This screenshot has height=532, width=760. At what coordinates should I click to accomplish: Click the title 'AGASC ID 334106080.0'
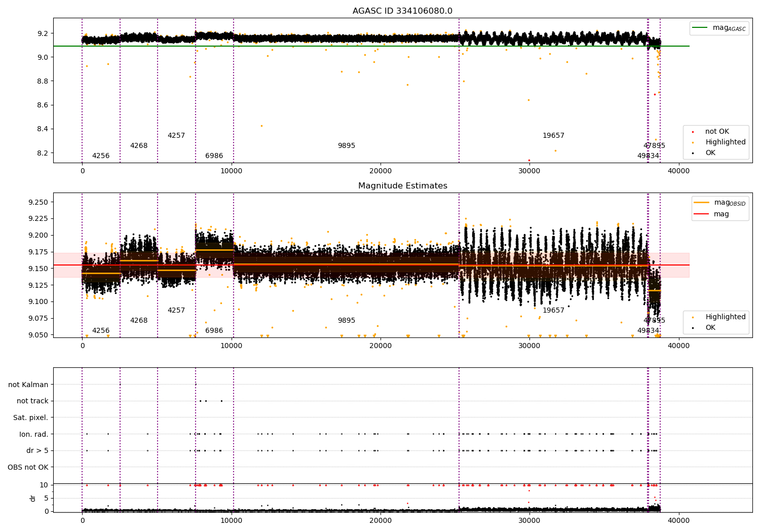[x=402, y=11]
